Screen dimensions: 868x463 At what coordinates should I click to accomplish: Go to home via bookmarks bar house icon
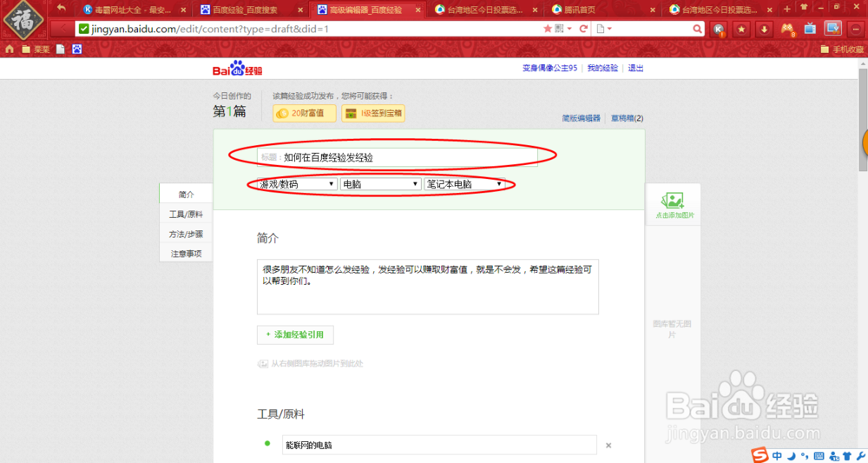pos(10,50)
